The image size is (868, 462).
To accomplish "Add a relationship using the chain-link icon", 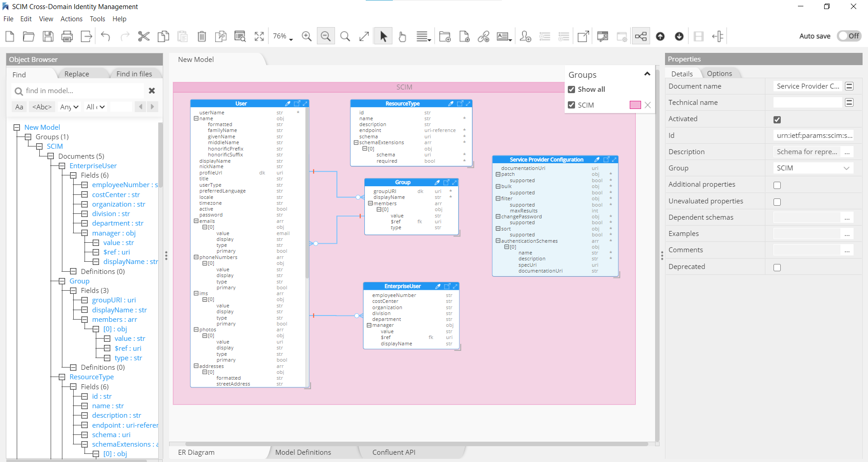I will coord(484,36).
